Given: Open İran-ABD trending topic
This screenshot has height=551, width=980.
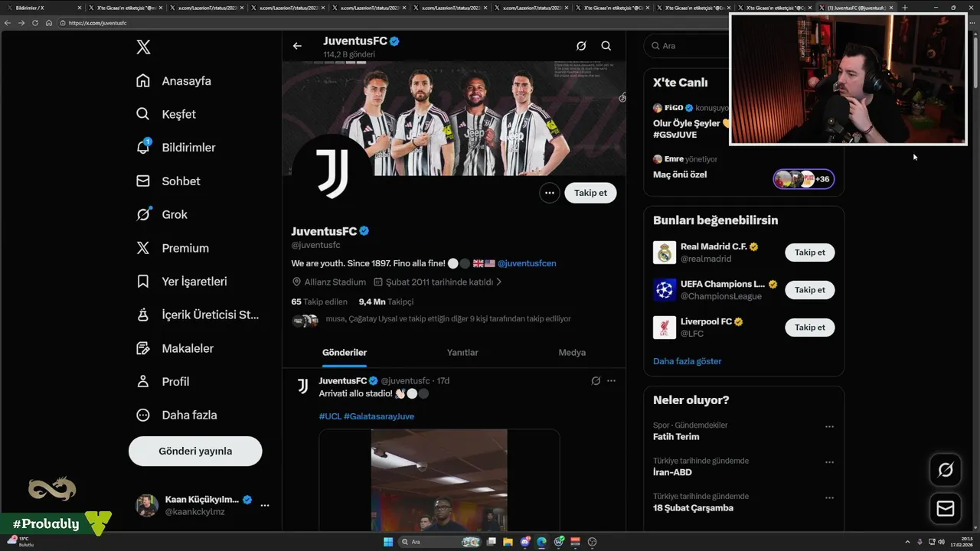Looking at the screenshot, I should pyautogui.click(x=673, y=472).
